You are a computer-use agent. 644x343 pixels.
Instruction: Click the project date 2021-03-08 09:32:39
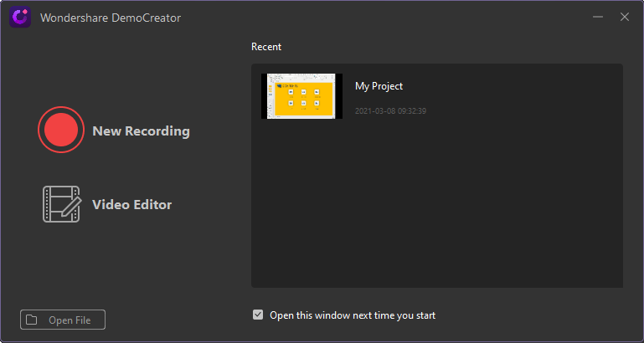[x=390, y=110]
